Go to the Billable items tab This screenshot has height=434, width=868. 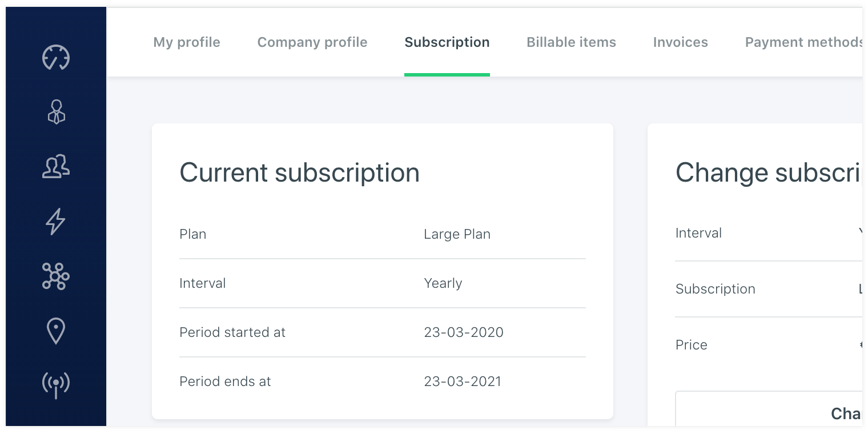571,42
